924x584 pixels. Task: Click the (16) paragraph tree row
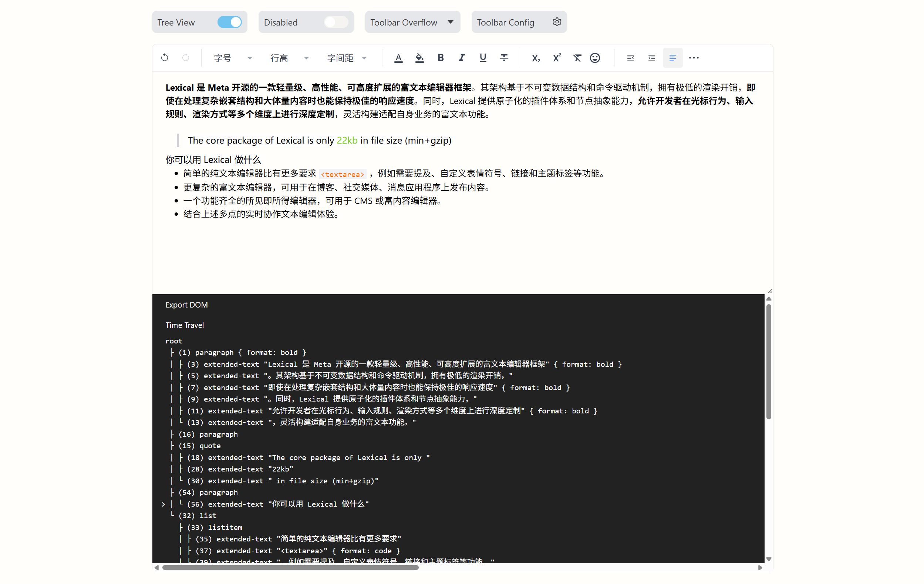click(208, 434)
